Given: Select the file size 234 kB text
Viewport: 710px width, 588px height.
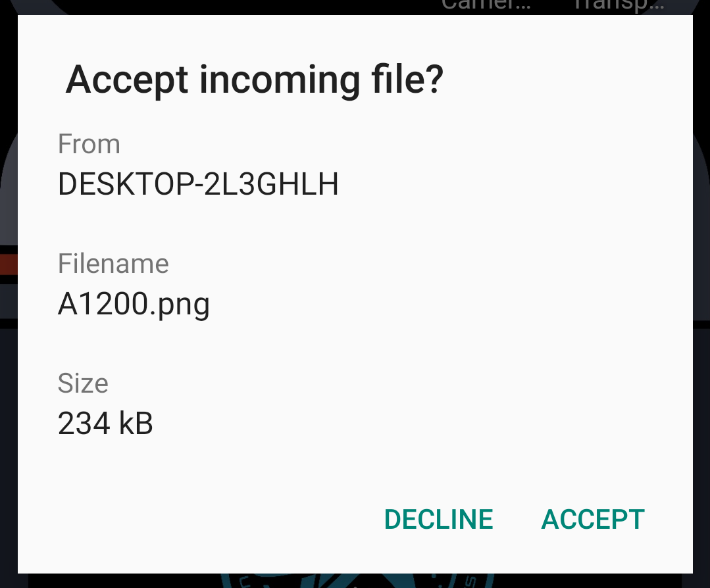Looking at the screenshot, I should pos(105,422).
